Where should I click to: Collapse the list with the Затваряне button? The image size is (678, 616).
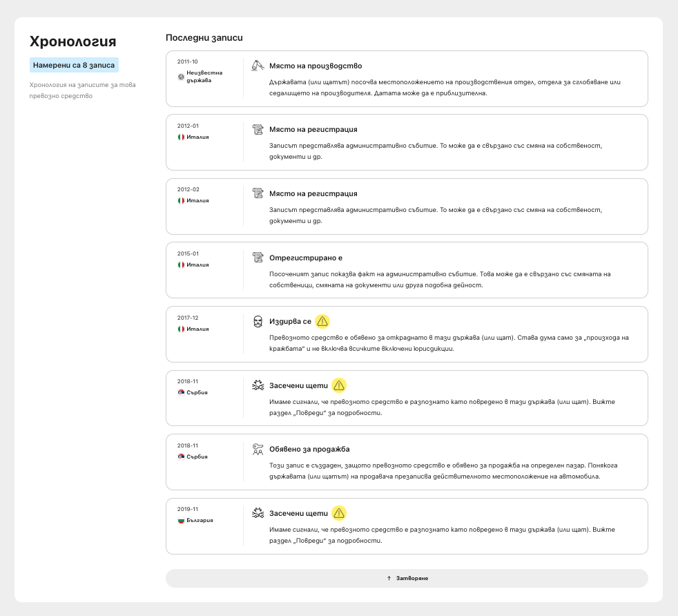pos(407,579)
